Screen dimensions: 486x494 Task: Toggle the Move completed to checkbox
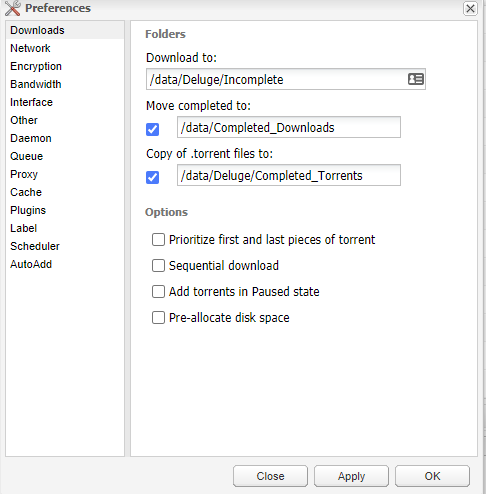153,129
